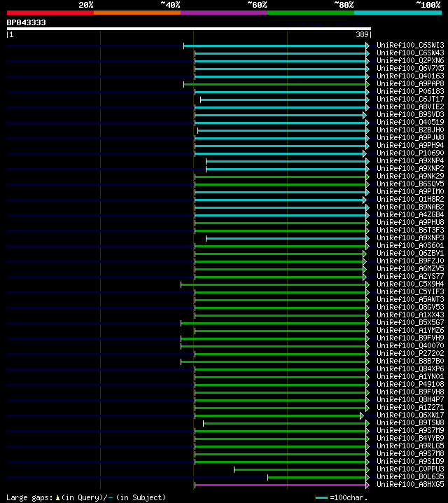The width and height of the screenshot is (448, 503).
Task: Open the UniRef100_Q6V7X5 hit
Action: (410, 69)
